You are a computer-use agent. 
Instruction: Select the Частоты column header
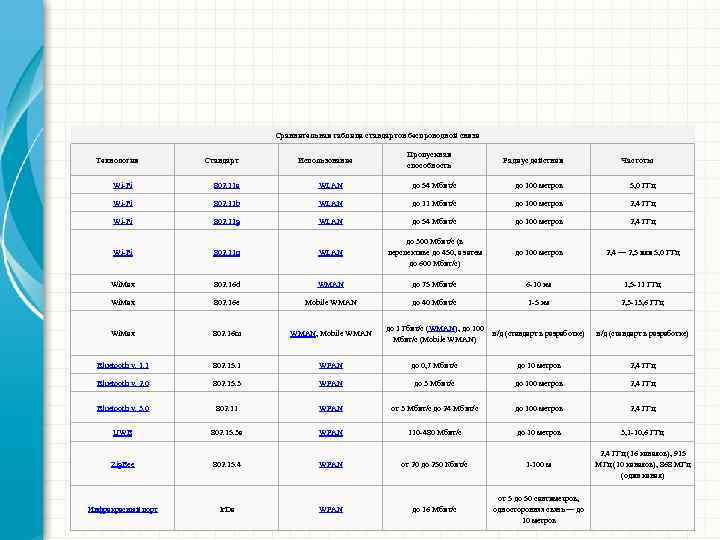click(642, 160)
